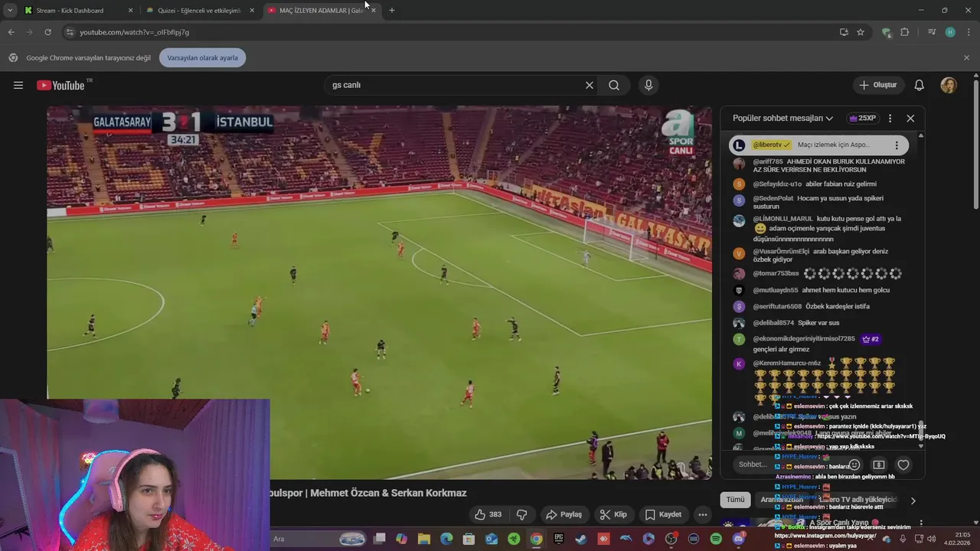The image size is (980, 551).
Task: Go back to the previous page
Action: pos(11,32)
